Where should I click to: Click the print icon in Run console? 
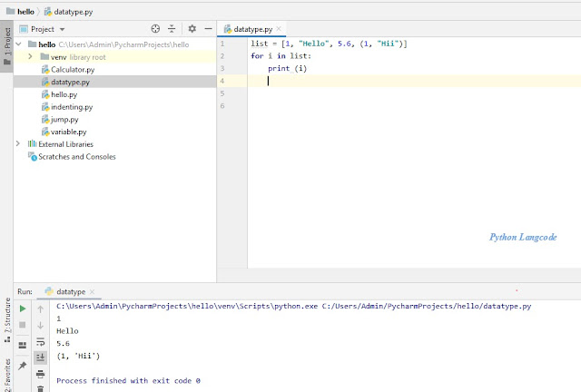(40, 374)
